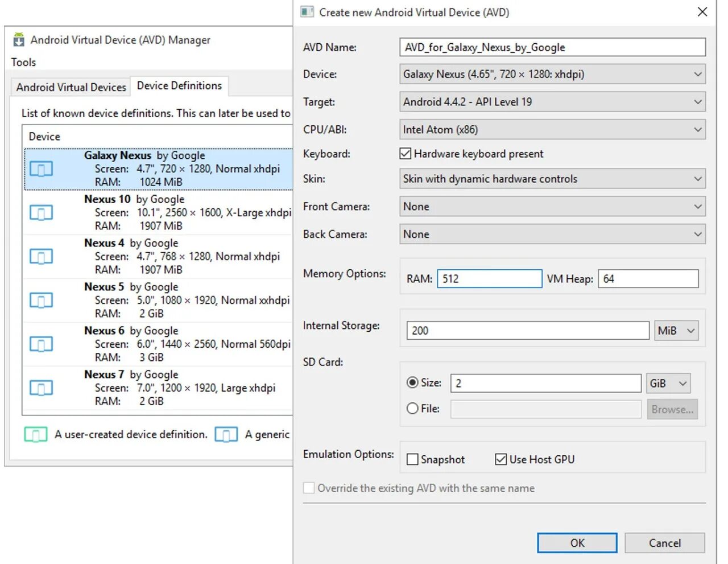The width and height of the screenshot is (728, 564).
Task: Click the AVD Name input field
Action: [553, 47]
